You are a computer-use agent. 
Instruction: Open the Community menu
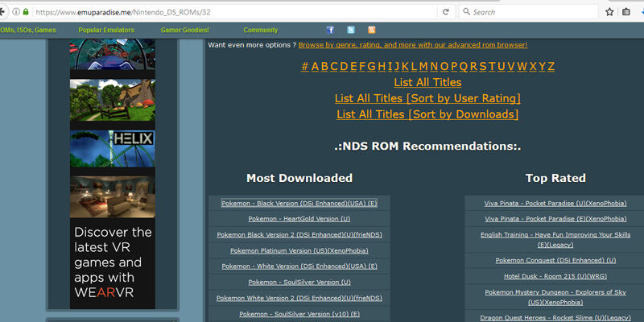pyautogui.click(x=260, y=30)
